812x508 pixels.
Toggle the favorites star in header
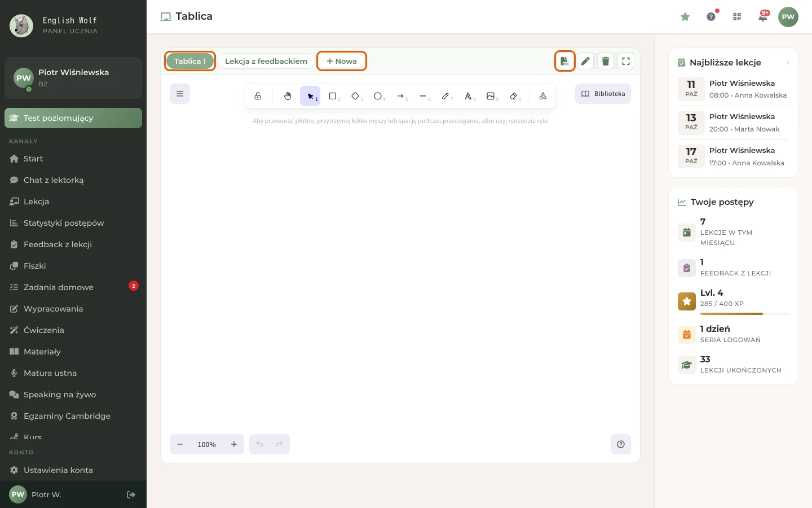coord(685,16)
